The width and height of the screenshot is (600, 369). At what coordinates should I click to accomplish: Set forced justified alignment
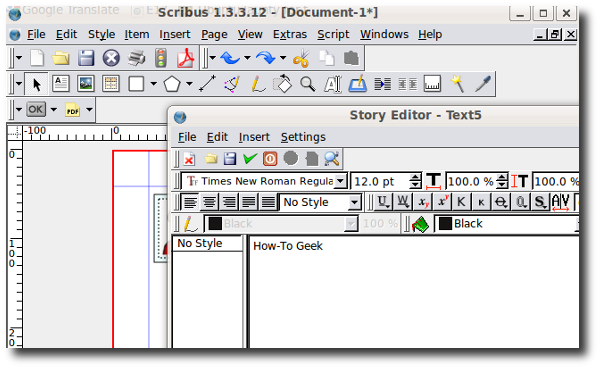268,202
